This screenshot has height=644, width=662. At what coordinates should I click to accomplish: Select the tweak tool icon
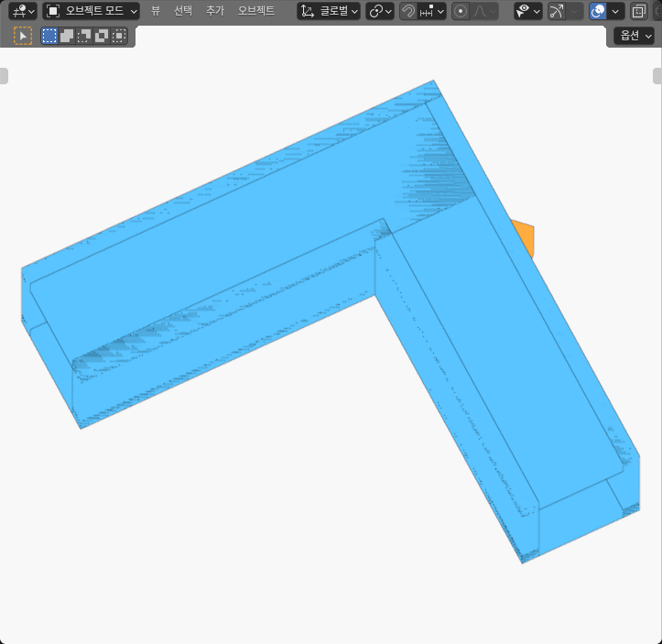point(23,36)
